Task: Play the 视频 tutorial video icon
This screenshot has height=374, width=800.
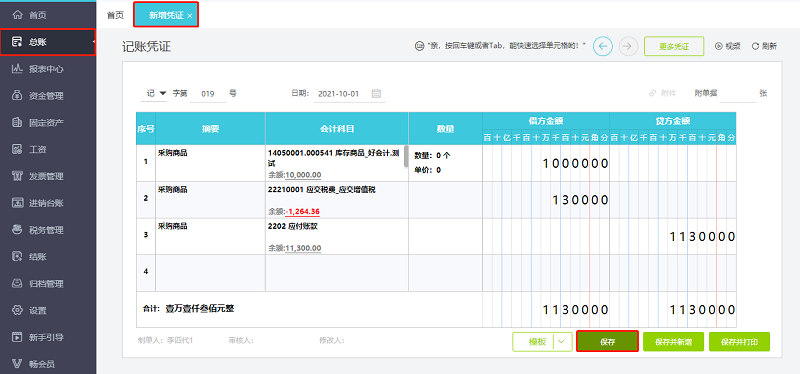Action: pos(719,46)
